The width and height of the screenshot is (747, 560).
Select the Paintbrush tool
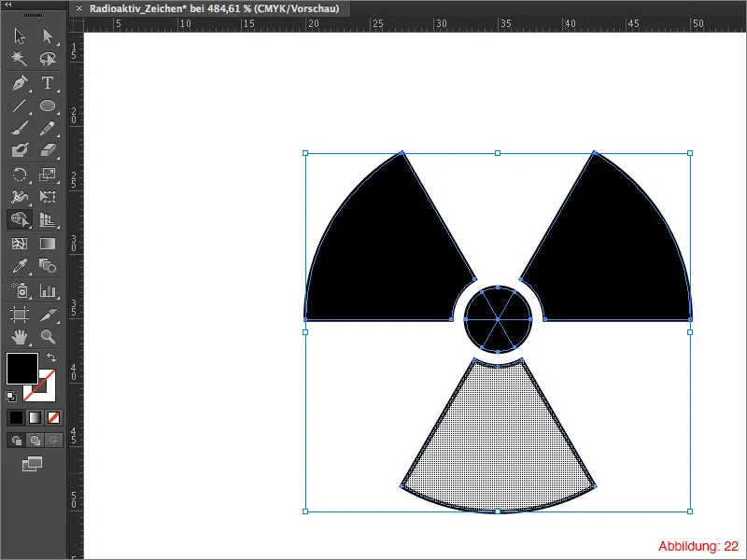[x=20, y=128]
